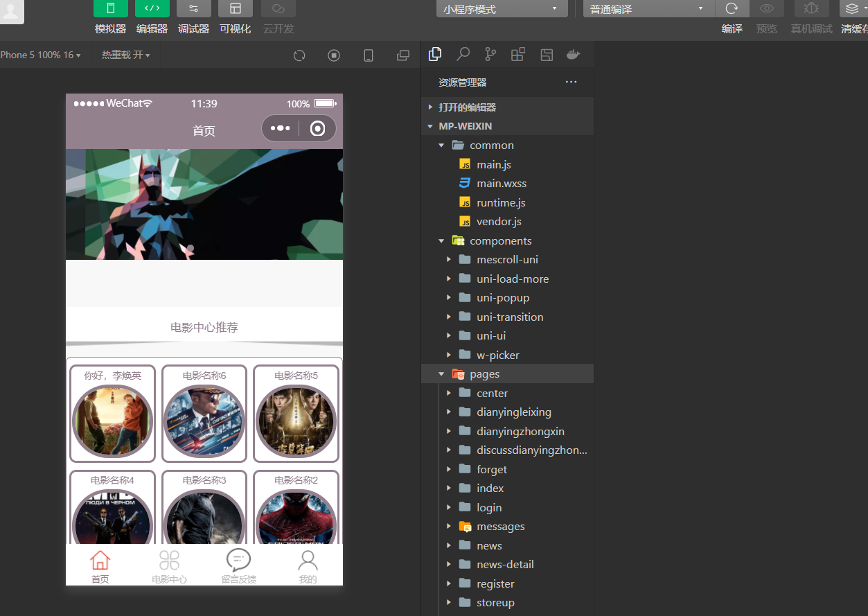868x616 pixels.
Task: Open the search magnifier icon
Action: point(463,54)
